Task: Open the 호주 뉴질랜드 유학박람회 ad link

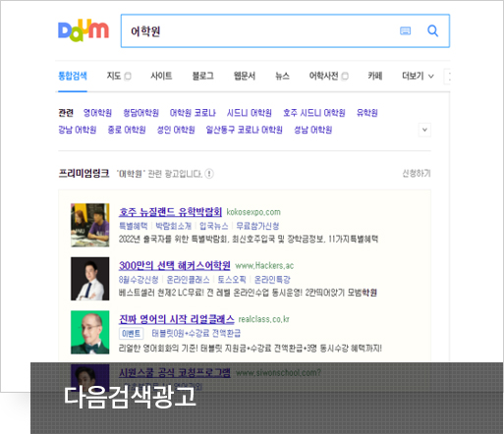Action: [170, 212]
